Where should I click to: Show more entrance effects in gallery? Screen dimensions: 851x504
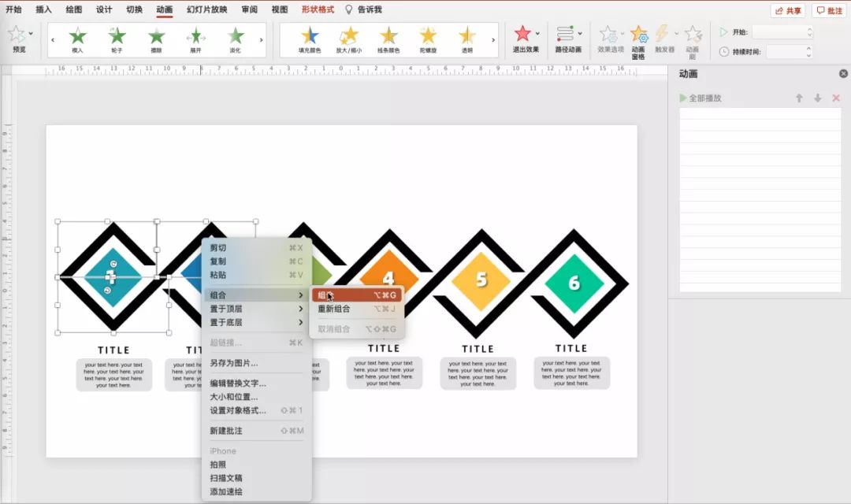261,39
